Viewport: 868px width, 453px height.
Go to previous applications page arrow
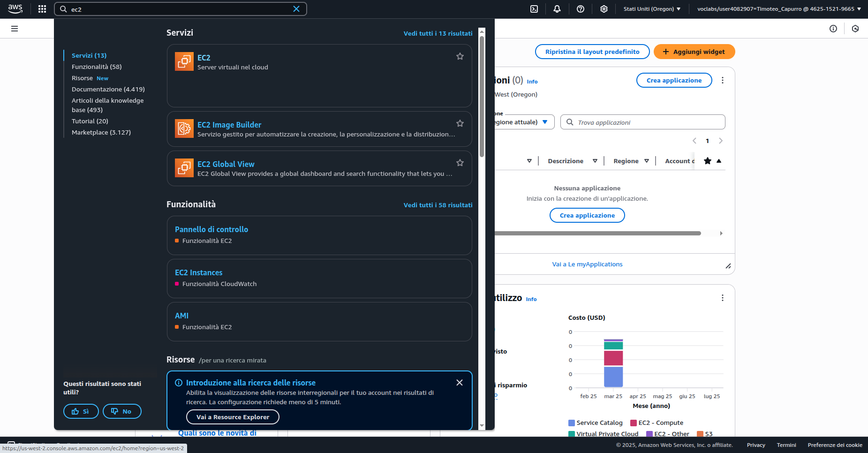point(694,141)
